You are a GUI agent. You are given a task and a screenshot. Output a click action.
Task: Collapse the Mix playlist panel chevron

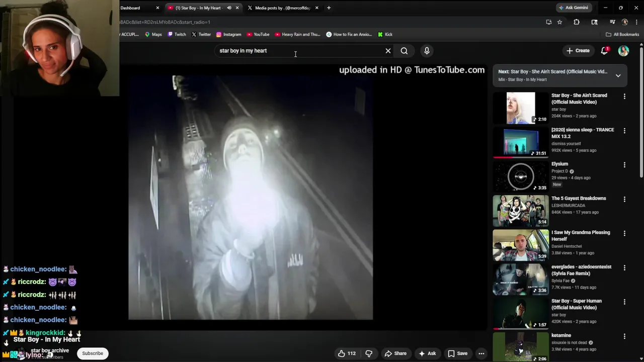pos(618,75)
